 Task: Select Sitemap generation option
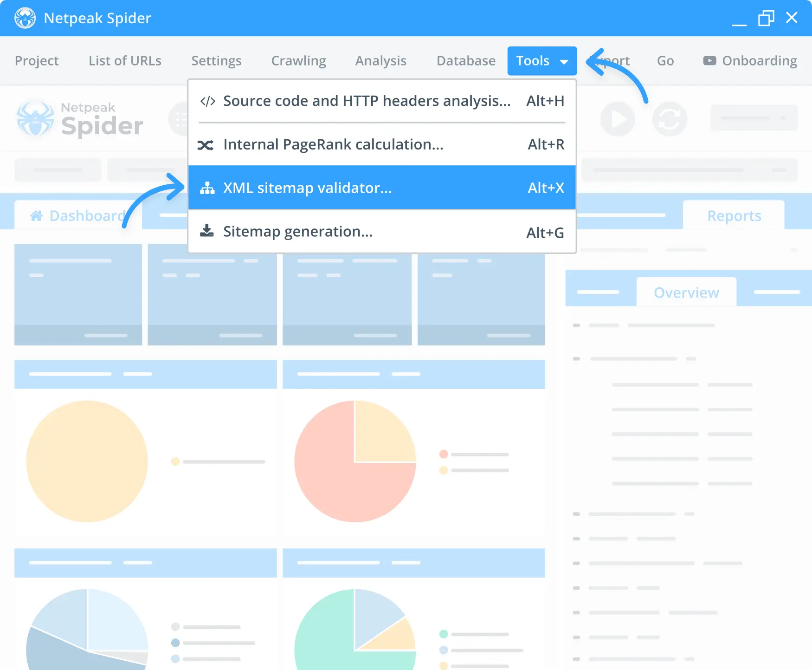382,231
